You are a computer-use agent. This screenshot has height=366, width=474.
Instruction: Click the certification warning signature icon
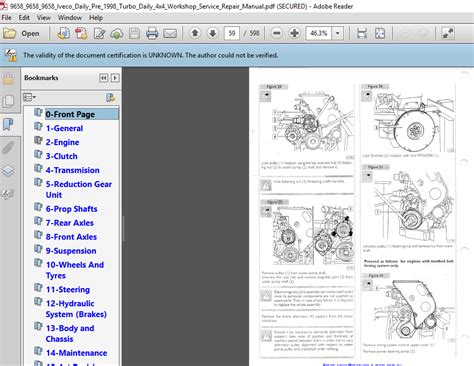coord(11,55)
